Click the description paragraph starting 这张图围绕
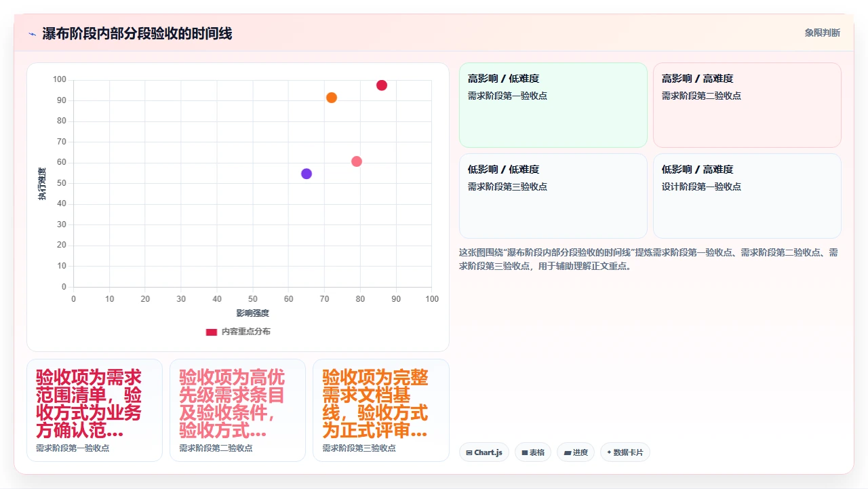This screenshot has width=868, height=489. (650, 259)
